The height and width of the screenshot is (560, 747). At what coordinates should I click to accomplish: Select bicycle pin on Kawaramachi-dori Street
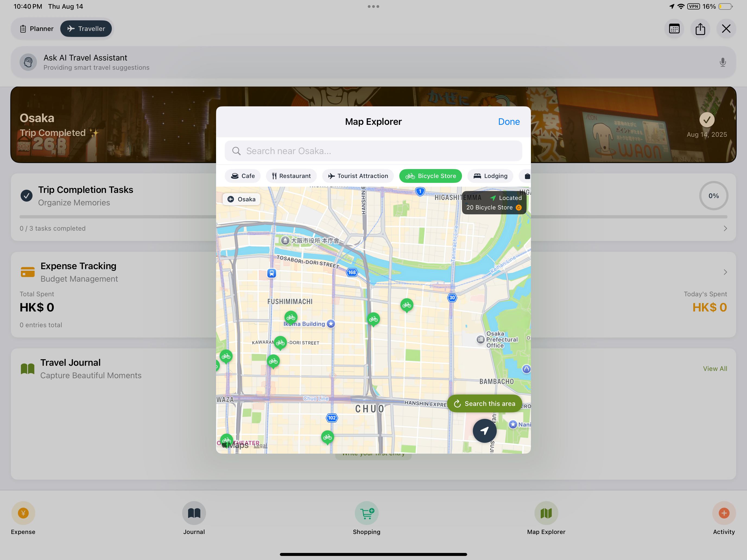point(280,343)
